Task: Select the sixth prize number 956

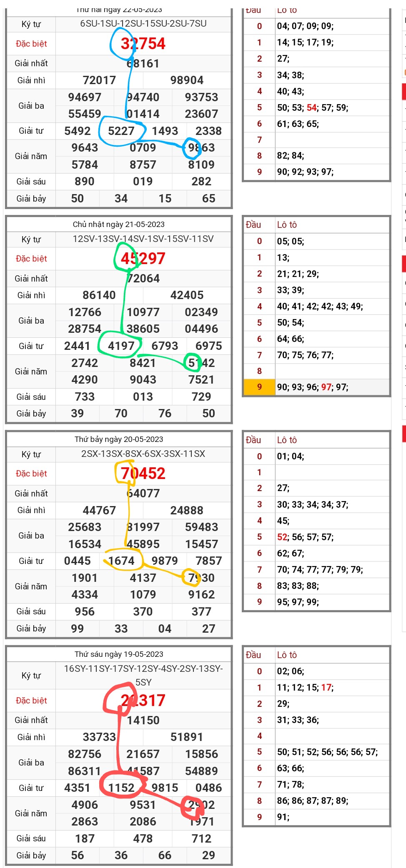Action: tap(85, 612)
